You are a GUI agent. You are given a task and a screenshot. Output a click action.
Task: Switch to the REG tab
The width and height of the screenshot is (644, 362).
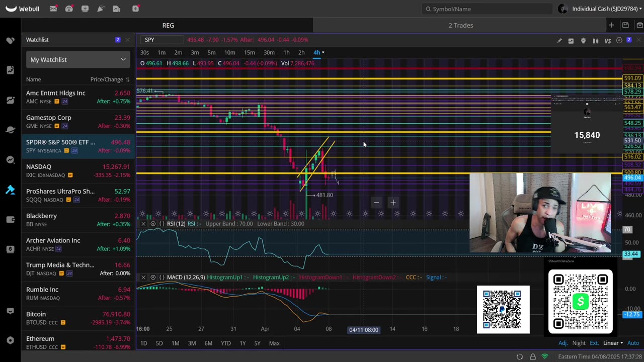point(168,25)
